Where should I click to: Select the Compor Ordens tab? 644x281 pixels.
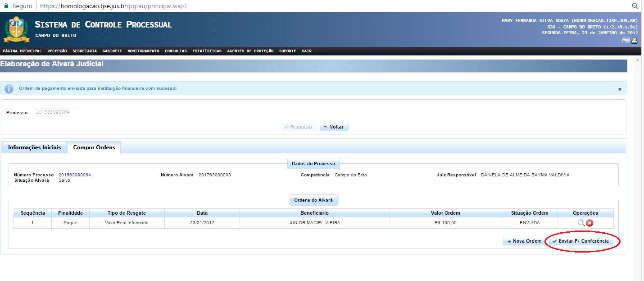94,147
